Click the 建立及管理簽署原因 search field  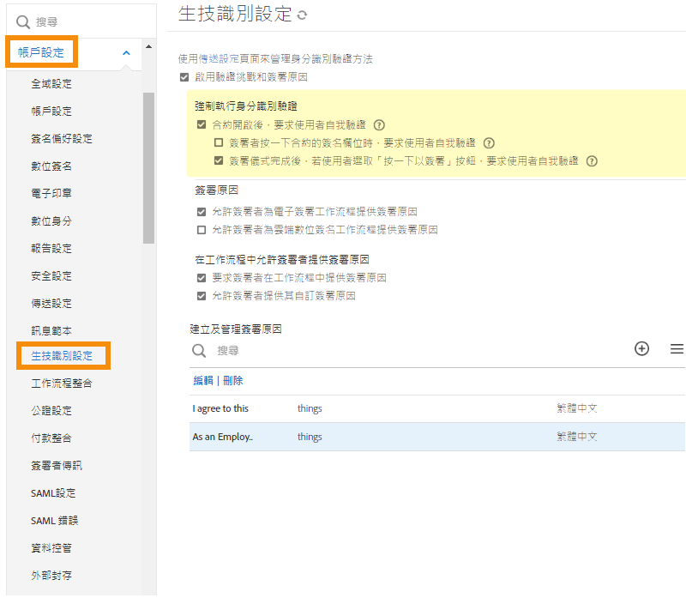point(412,350)
